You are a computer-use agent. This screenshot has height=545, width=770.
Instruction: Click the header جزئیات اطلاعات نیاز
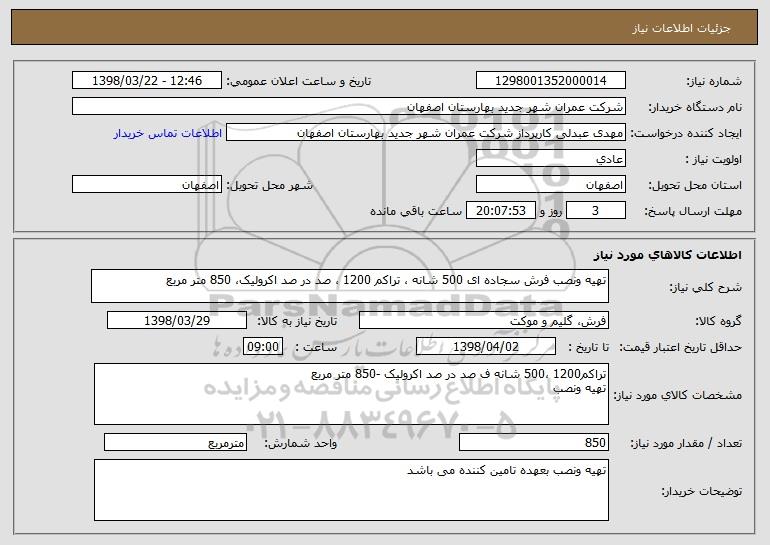[x=681, y=28]
